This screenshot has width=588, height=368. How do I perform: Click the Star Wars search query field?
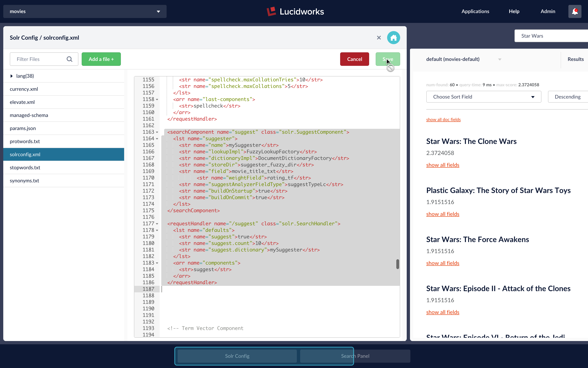[551, 36]
